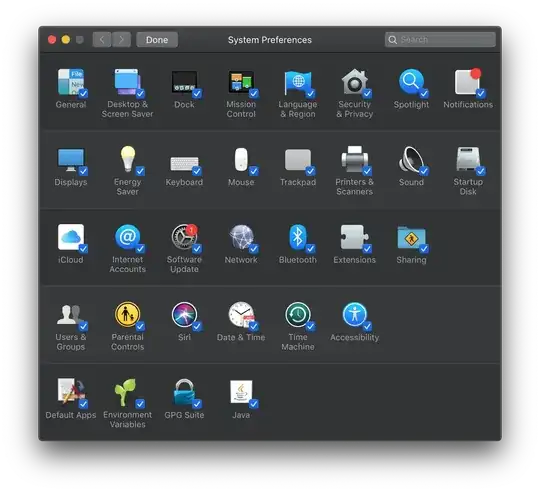Open Security & Privacy house icon
The image size is (540, 492).
[x=354, y=82]
